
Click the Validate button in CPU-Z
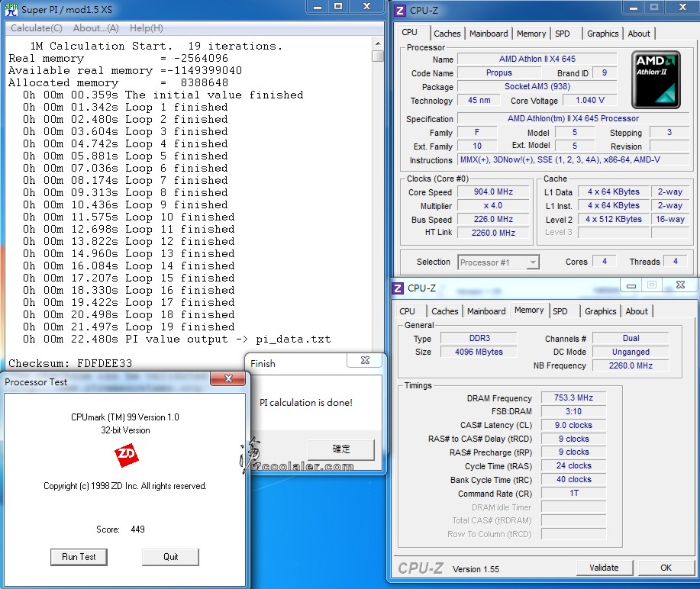click(x=604, y=568)
